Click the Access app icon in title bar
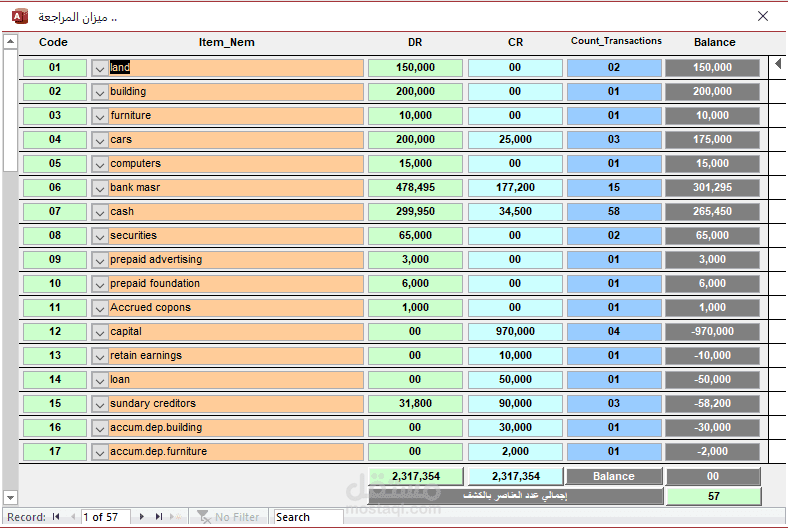The height and width of the screenshot is (528, 788). pyautogui.click(x=20, y=17)
